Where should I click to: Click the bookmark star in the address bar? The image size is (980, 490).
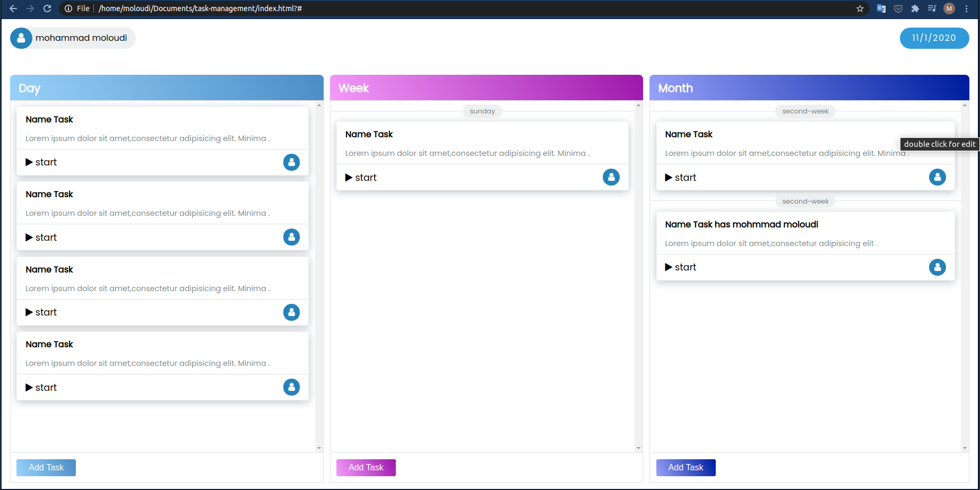point(860,8)
